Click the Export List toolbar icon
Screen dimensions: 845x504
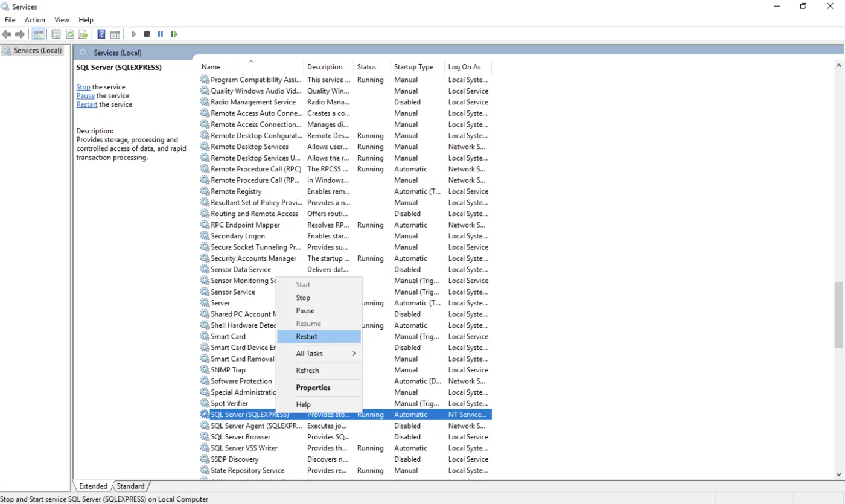click(83, 34)
